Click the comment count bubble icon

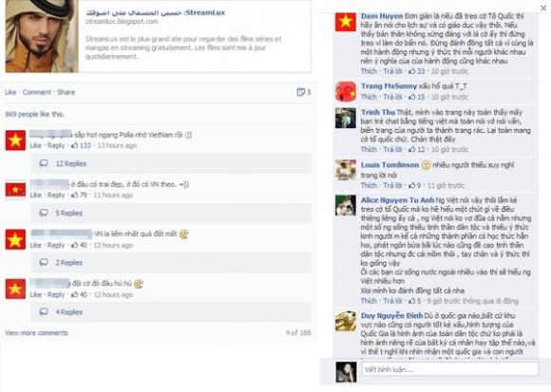(x=300, y=92)
